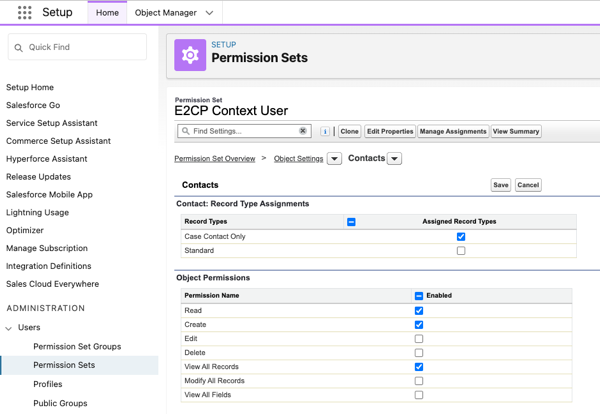
Task: Go to Permission Set Overview link
Action: coord(215,159)
